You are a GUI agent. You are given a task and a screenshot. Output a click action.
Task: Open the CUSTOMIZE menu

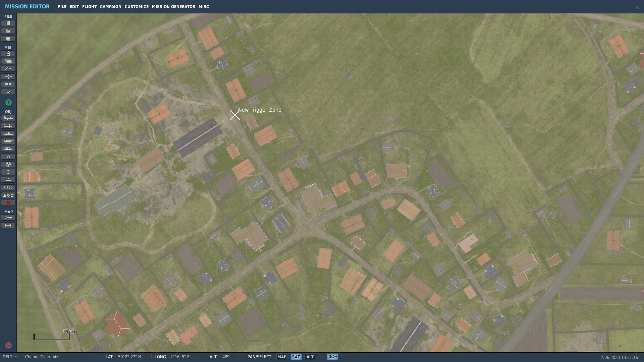[x=137, y=7]
